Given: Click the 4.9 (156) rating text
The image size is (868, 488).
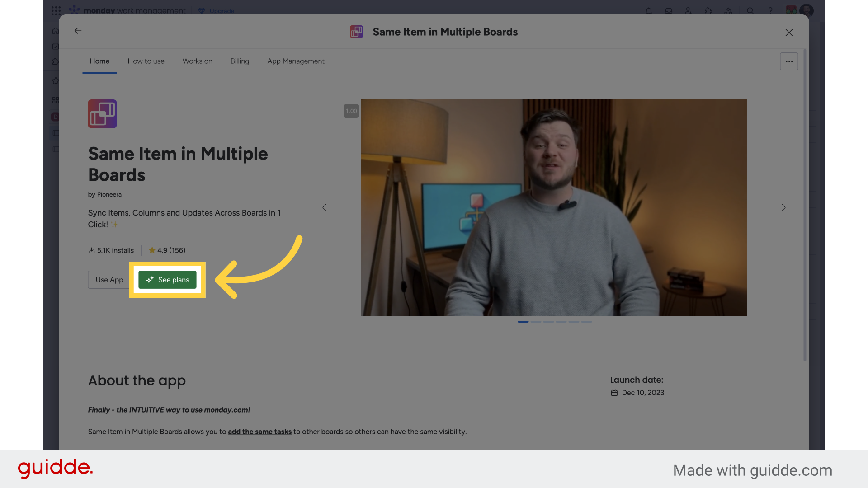Looking at the screenshot, I should click(171, 250).
